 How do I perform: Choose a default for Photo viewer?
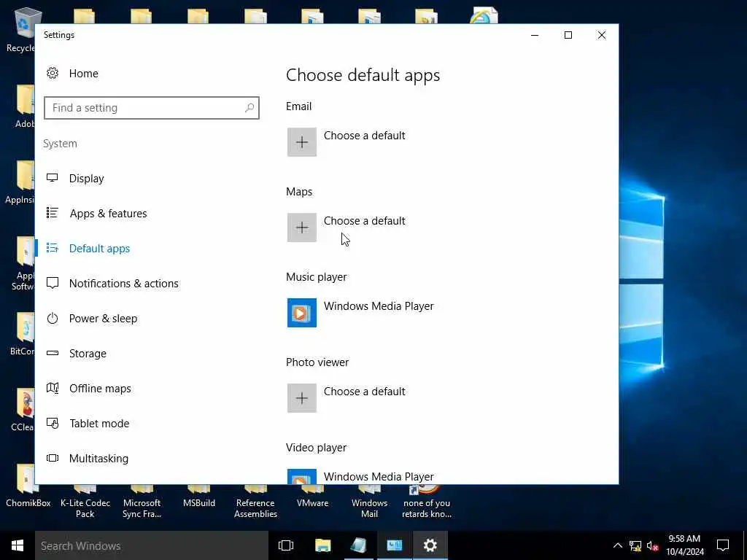365,392
